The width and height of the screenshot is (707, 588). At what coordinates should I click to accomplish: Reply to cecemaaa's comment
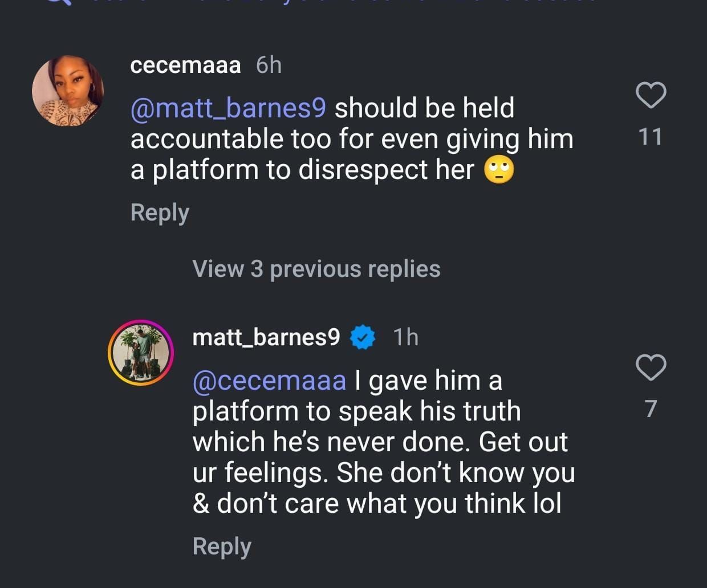pos(160,213)
